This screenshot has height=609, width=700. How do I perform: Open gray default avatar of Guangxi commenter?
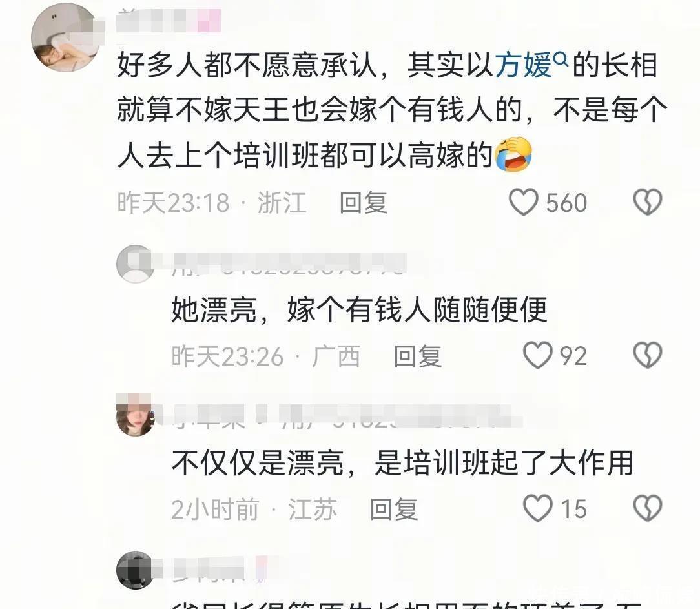135,263
